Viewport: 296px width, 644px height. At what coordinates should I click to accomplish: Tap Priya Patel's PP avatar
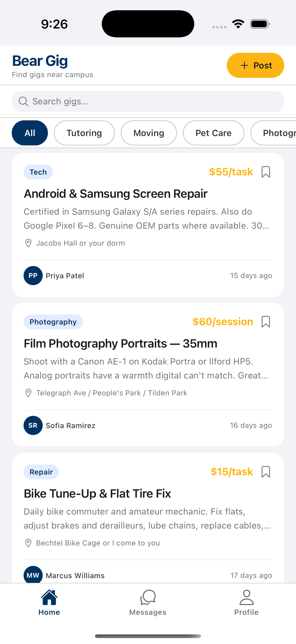(33, 276)
